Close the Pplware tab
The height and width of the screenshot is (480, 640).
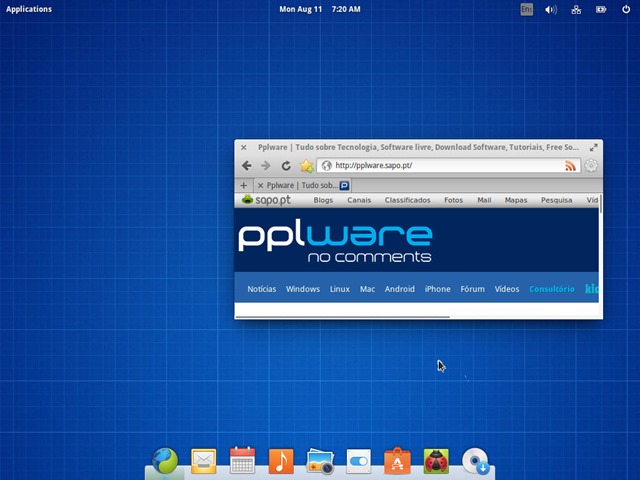pos(260,185)
